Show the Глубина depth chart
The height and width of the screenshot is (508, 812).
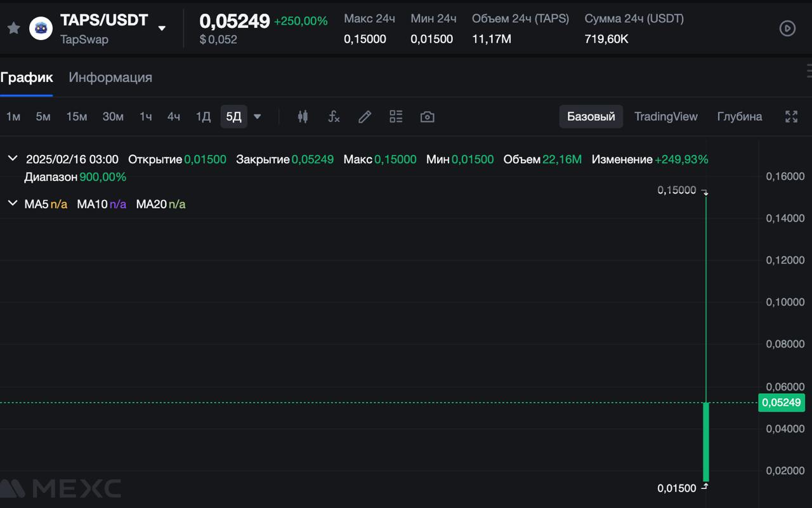740,117
